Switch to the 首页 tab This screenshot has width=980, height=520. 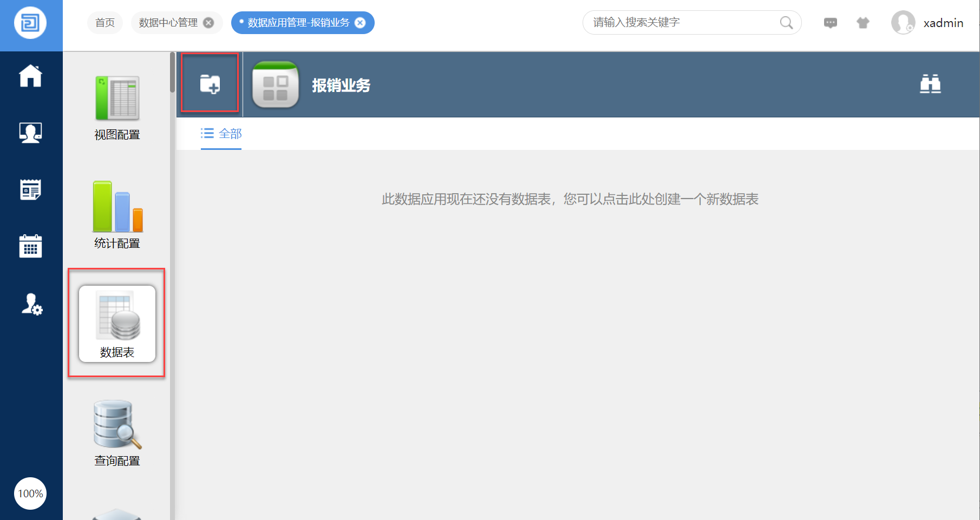105,23
